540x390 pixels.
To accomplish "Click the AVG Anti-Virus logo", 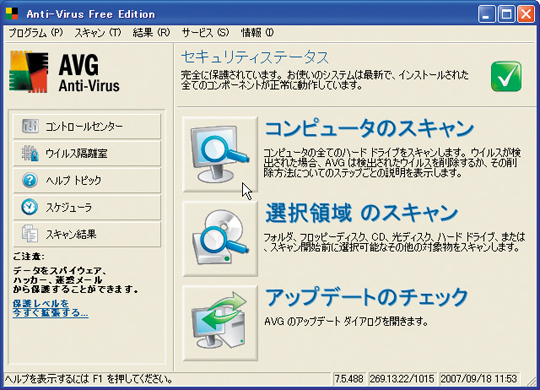I will click(64, 72).
